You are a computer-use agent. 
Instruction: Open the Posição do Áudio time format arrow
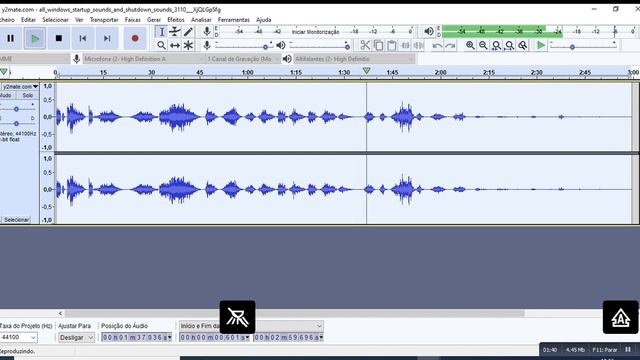point(169,338)
